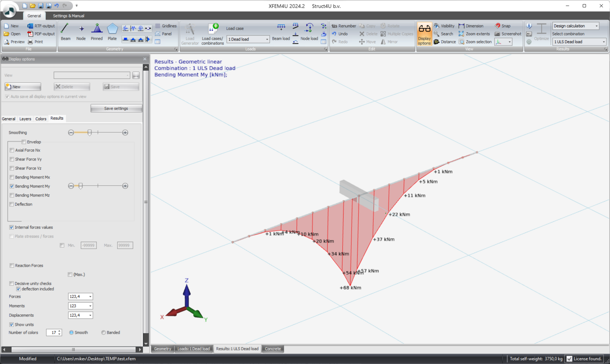Switch to the Settings & Manual tab
The height and width of the screenshot is (364, 610).
point(68,16)
